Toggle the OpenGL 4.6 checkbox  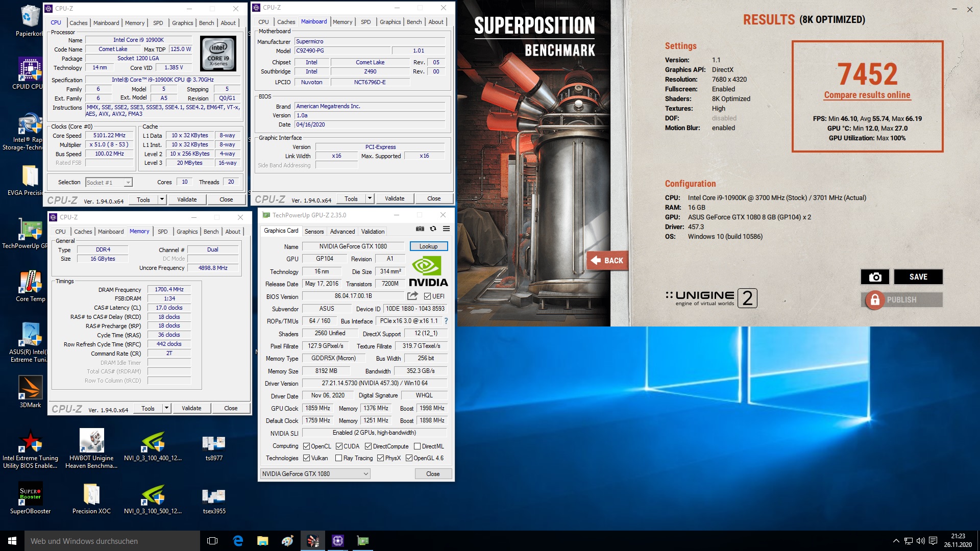point(409,458)
